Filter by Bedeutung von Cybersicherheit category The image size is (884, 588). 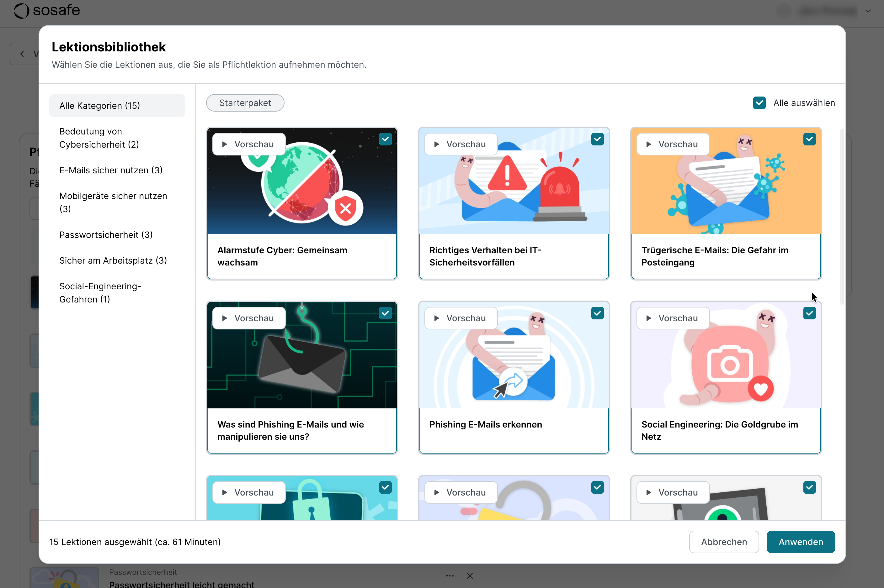(117, 138)
